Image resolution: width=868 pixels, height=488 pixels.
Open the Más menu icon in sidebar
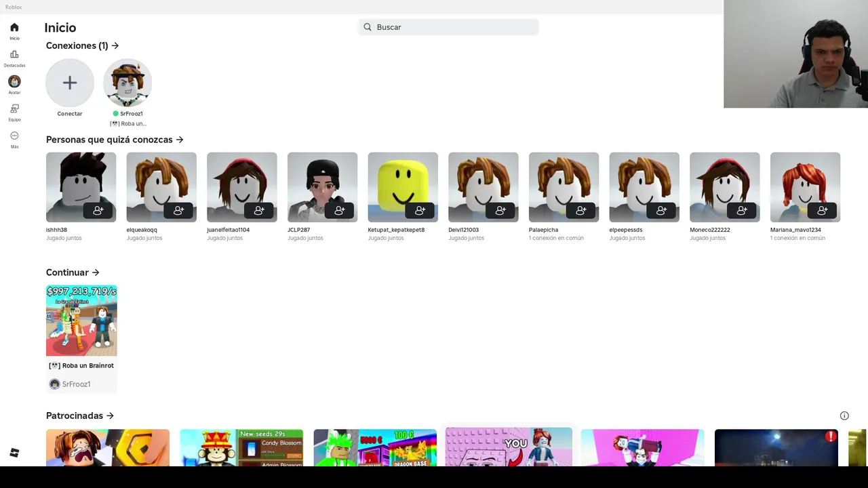coord(14,136)
